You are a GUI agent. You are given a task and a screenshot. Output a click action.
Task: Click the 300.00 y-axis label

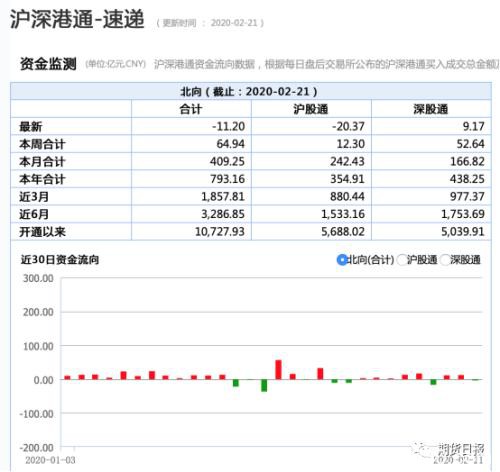[38, 278]
